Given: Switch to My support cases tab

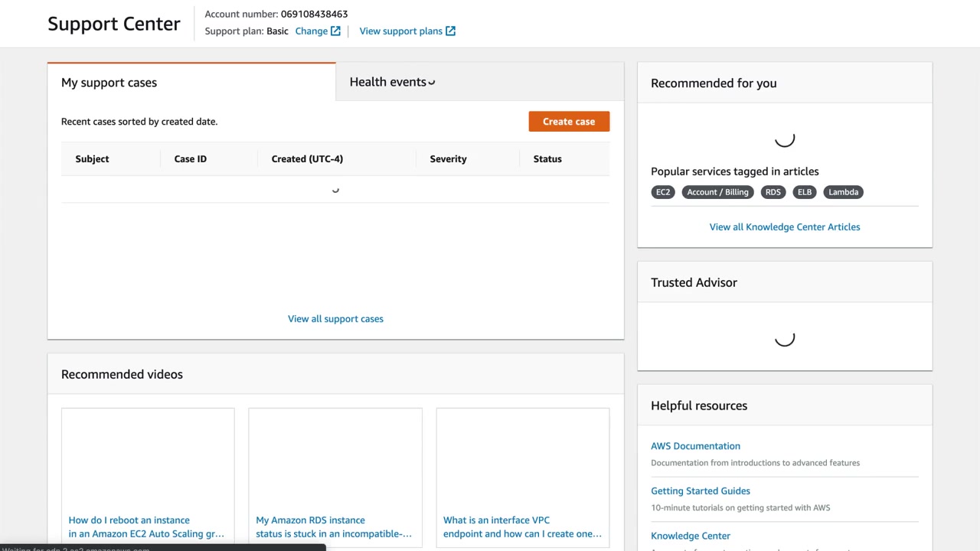Looking at the screenshot, I should pos(109,83).
